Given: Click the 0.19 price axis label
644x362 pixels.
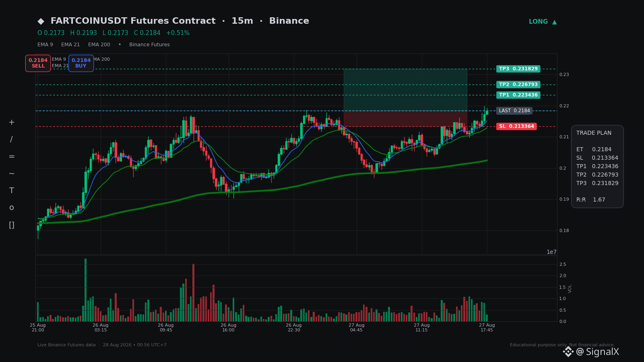Looking at the screenshot, I should pyautogui.click(x=564, y=200).
